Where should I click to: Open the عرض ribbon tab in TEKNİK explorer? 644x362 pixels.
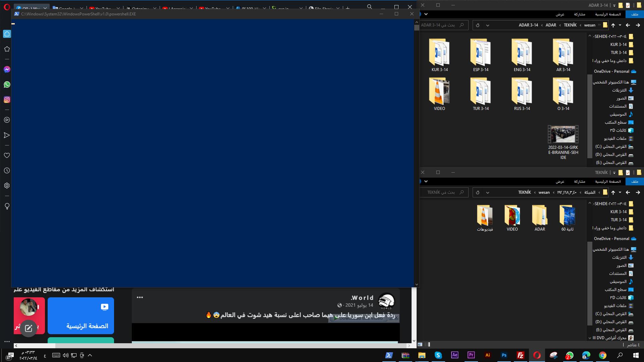(560, 181)
